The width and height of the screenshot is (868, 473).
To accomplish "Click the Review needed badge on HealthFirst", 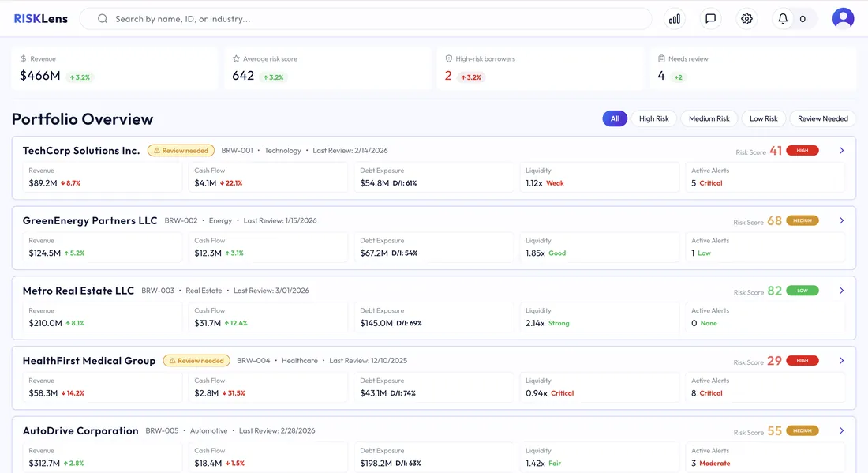I will pos(196,361).
